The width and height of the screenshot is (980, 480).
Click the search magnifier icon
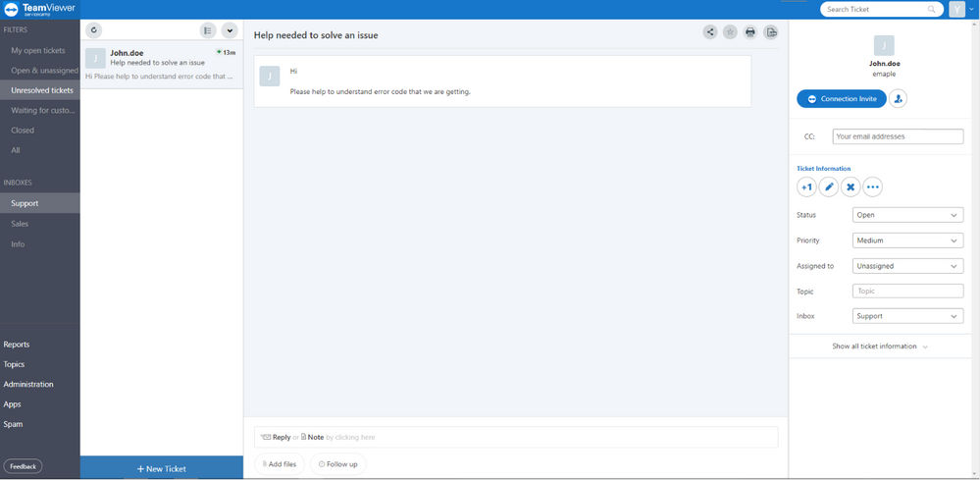point(932,10)
